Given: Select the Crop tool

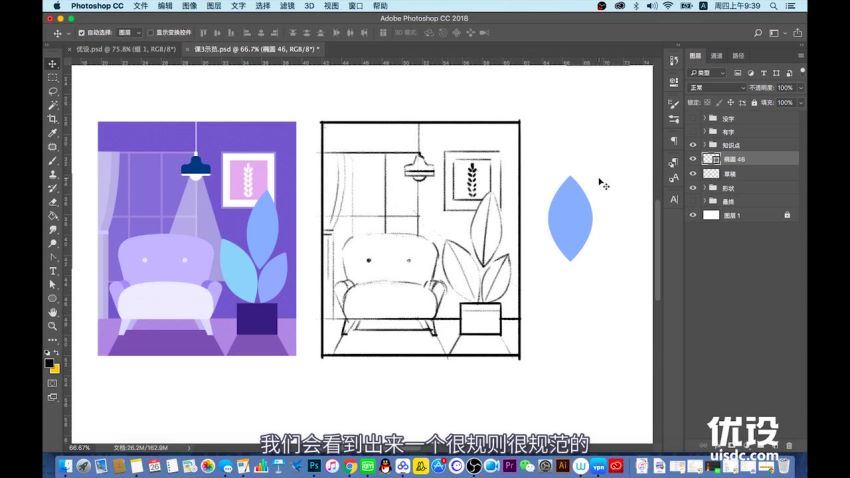Looking at the screenshot, I should pyautogui.click(x=53, y=119).
